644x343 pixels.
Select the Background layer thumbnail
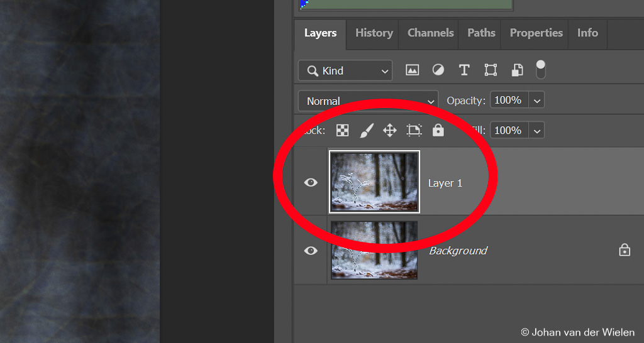tap(374, 250)
